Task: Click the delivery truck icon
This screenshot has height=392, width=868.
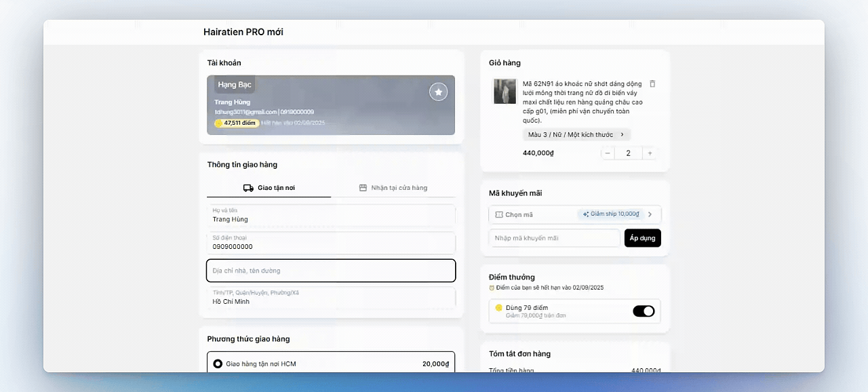Action: pos(248,188)
